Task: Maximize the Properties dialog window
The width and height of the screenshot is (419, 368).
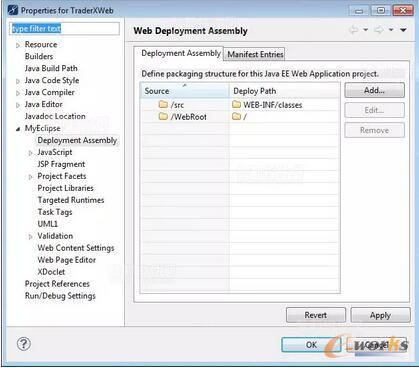Action: pos(380,11)
